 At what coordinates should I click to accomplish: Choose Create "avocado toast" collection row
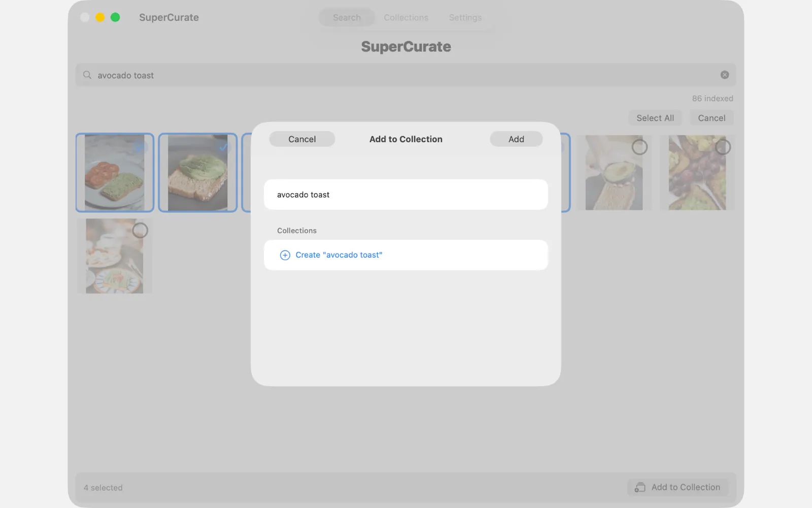click(406, 255)
